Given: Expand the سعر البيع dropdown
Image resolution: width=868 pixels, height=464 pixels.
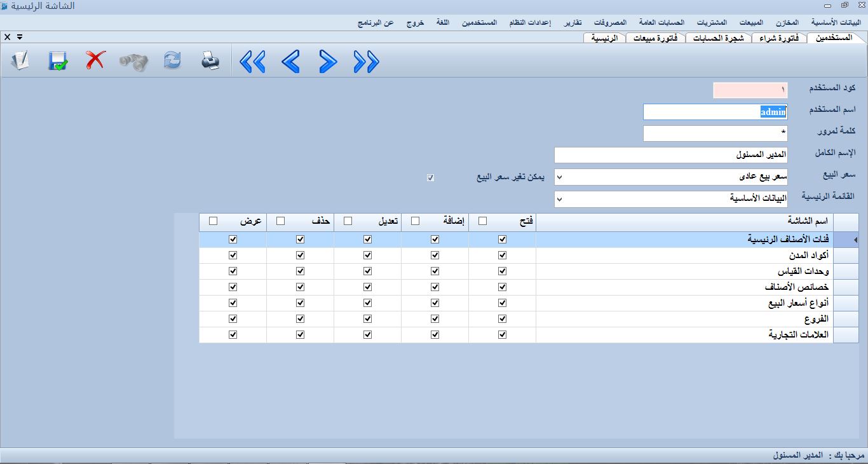Looking at the screenshot, I should (559, 177).
